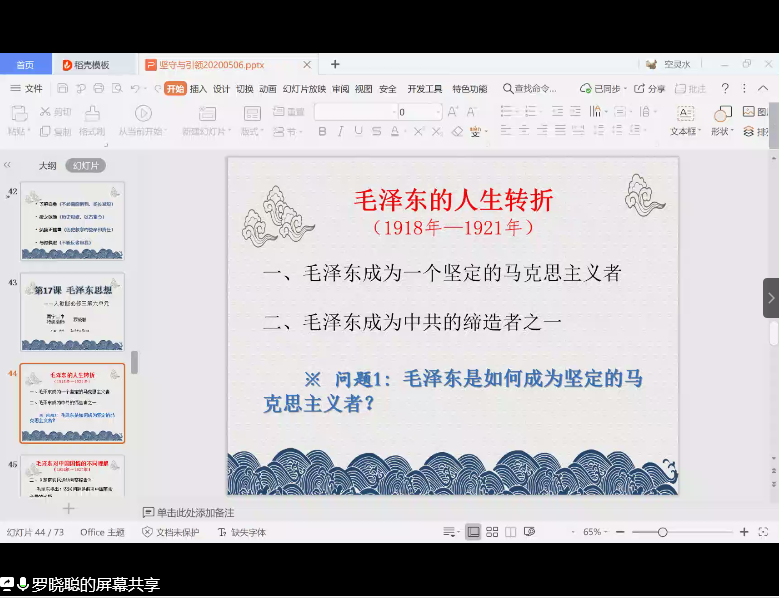Open the Design (设计) ribbon tab

coord(222,88)
